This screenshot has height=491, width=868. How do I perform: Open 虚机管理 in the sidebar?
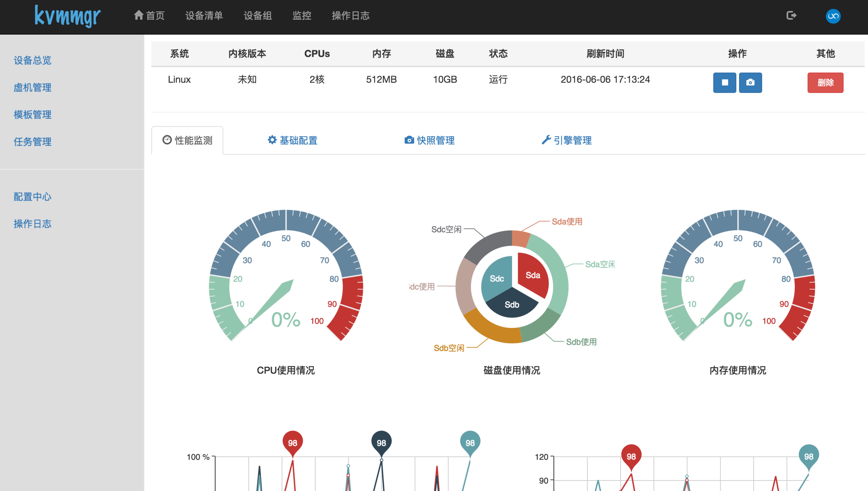pos(32,88)
